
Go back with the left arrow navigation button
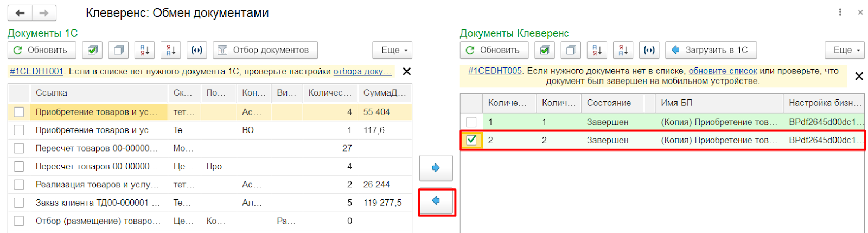pyautogui.click(x=20, y=13)
